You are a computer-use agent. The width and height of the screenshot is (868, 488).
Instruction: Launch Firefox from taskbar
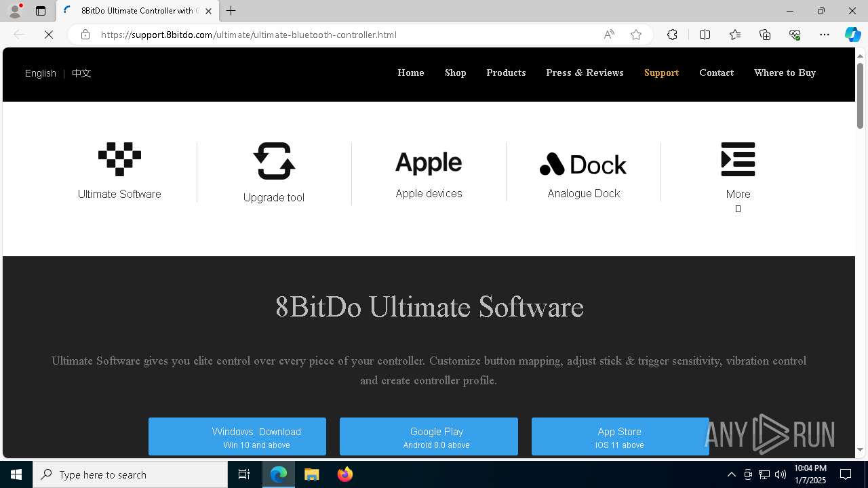[x=345, y=474]
